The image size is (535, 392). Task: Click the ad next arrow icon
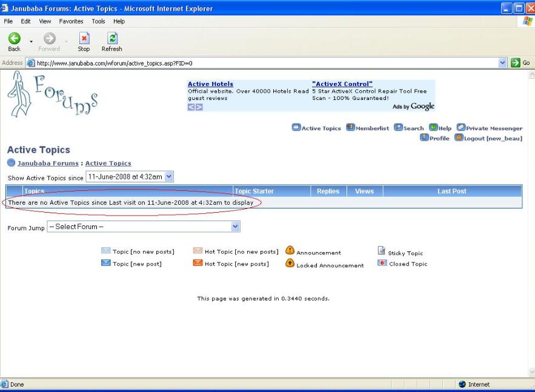199,107
